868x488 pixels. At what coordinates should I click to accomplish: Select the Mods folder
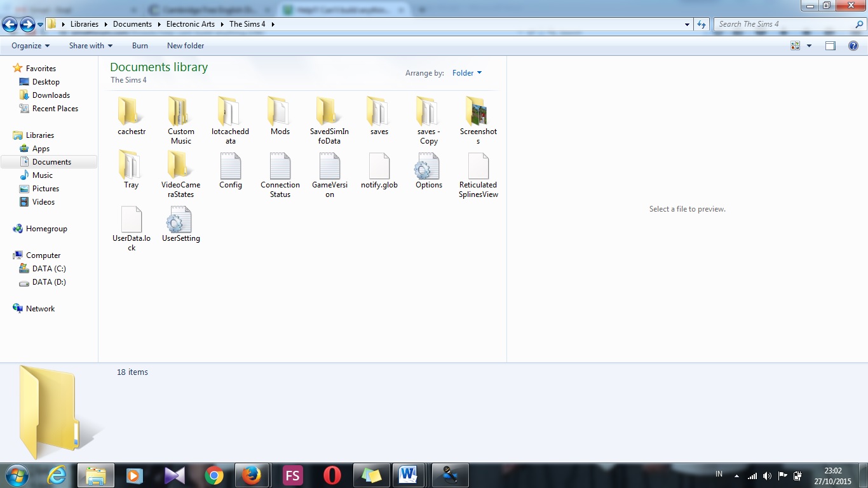pyautogui.click(x=280, y=116)
